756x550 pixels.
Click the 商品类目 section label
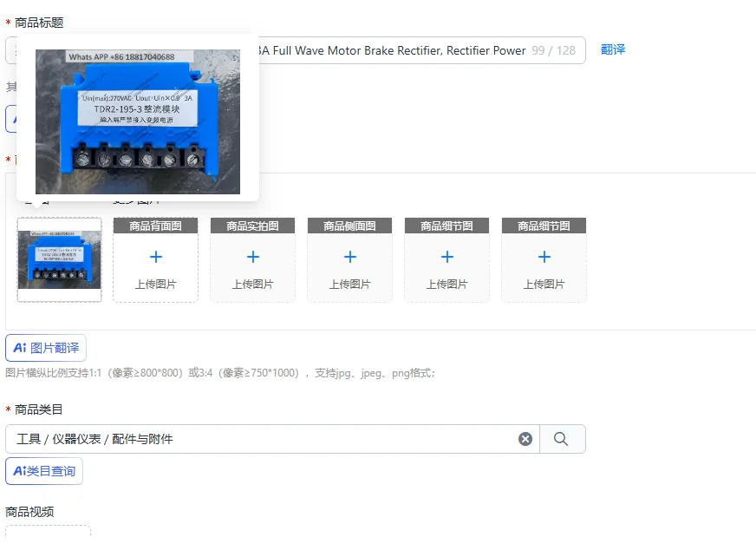click(x=38, y=409)
